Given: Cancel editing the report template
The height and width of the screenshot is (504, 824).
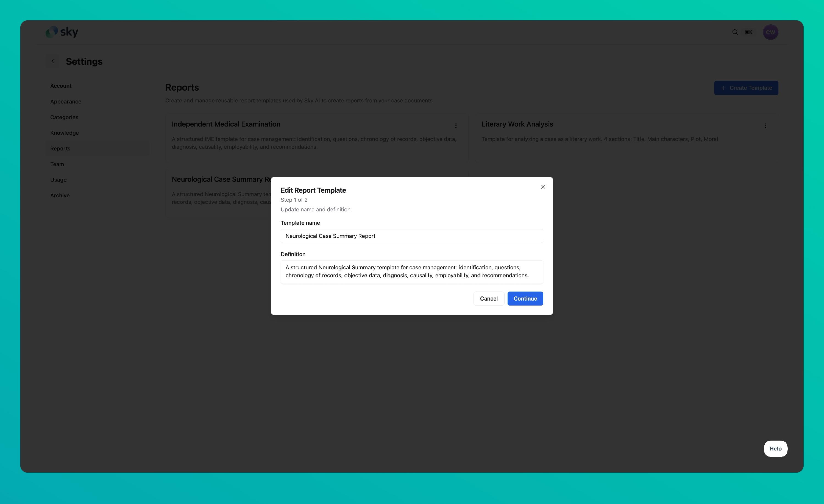Looking at the screenshot, I should pos(489,298).
